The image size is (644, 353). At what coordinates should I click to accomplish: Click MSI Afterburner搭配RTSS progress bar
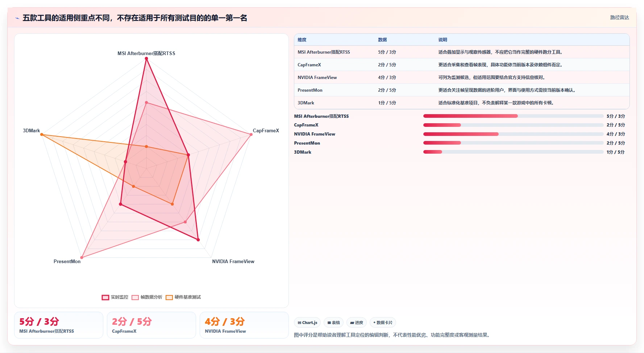click(x=513, y=116)
